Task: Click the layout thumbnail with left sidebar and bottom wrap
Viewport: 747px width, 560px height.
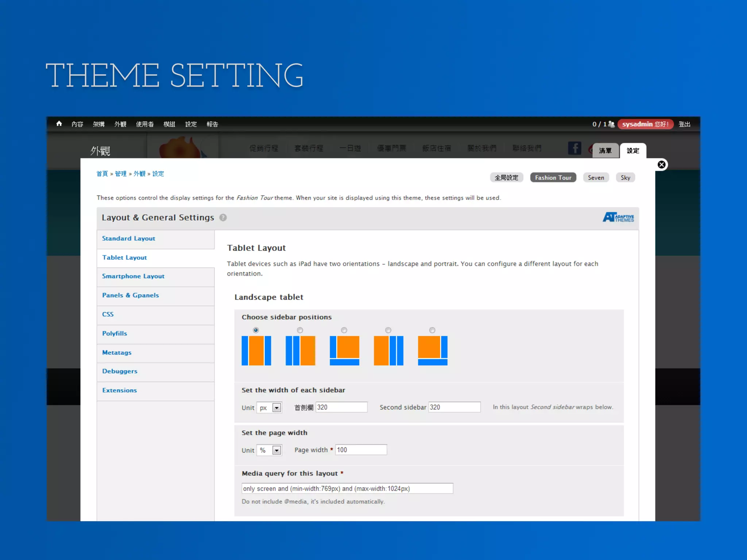Action: pos(344,351)
